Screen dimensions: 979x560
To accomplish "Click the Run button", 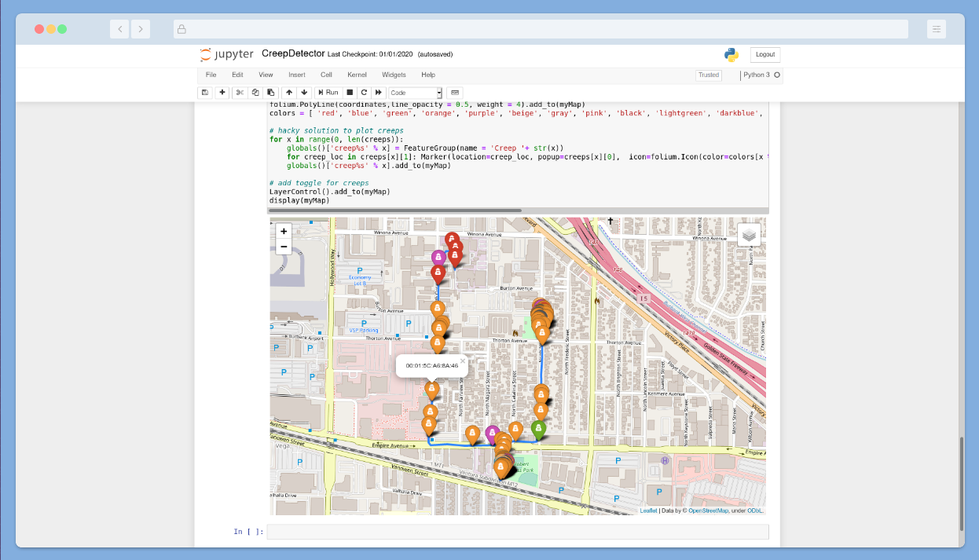I will (x=327, y=93).
